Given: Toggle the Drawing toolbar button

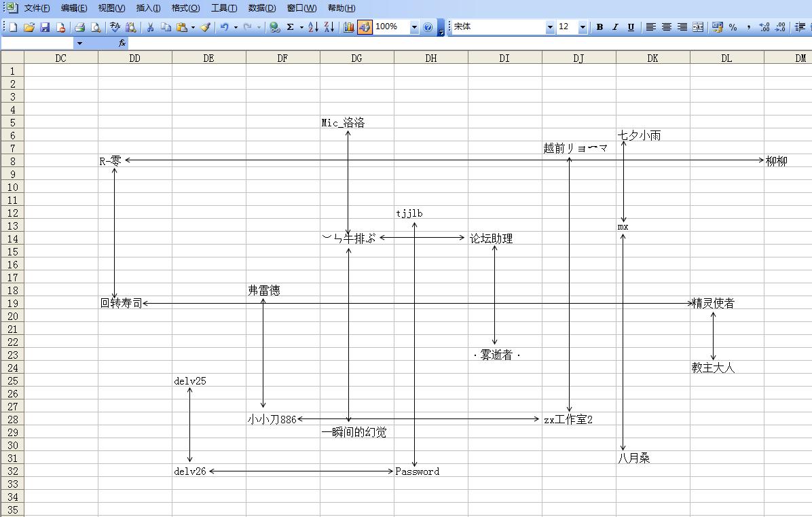Looking at the screenshot, I should point(365,27).
